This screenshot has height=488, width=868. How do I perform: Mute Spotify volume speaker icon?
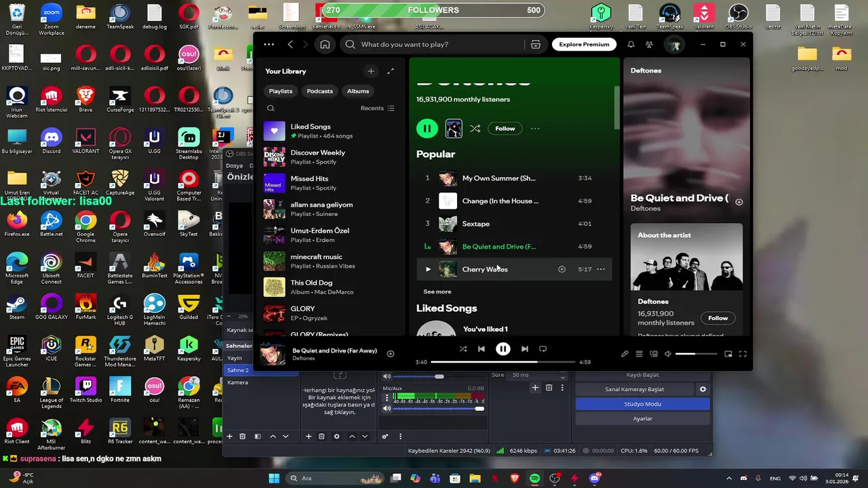(x=668, y=354)
